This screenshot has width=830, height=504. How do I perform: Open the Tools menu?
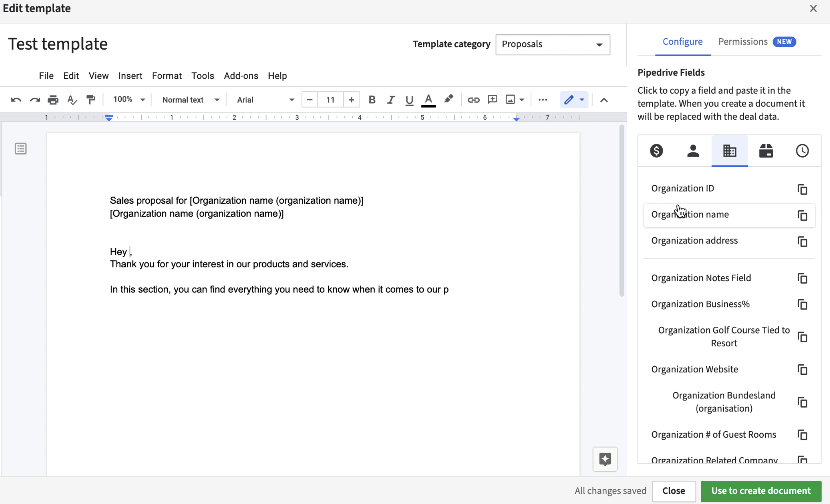click(203, 76)
